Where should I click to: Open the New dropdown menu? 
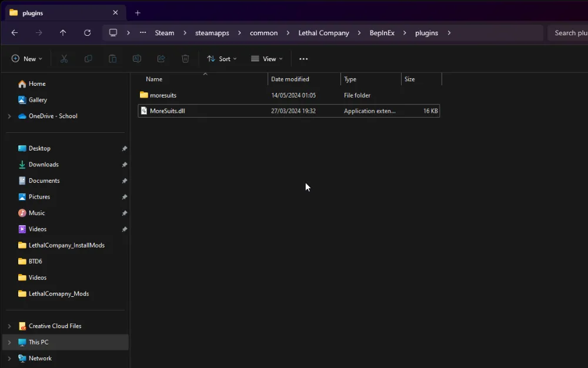(26, 59)
